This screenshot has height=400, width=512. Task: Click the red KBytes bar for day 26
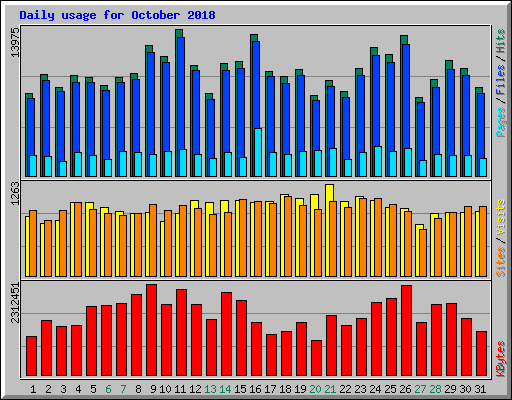point(406,330)
